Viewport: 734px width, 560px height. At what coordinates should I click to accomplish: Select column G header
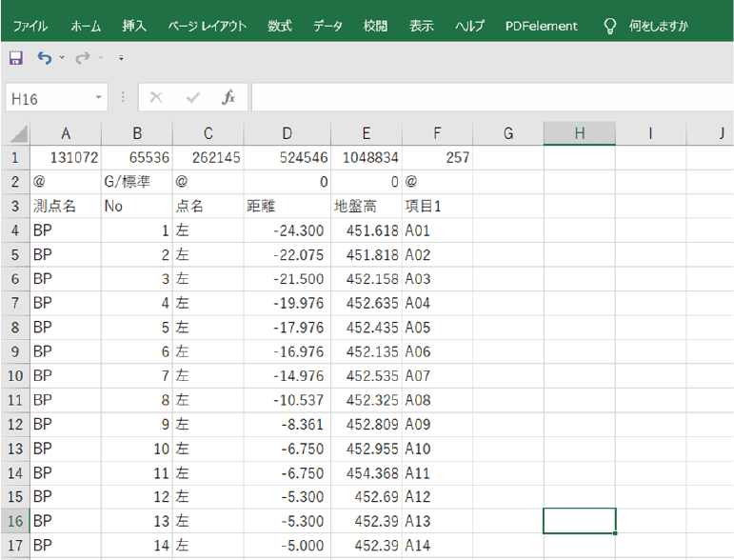click(x=508, y=134)
